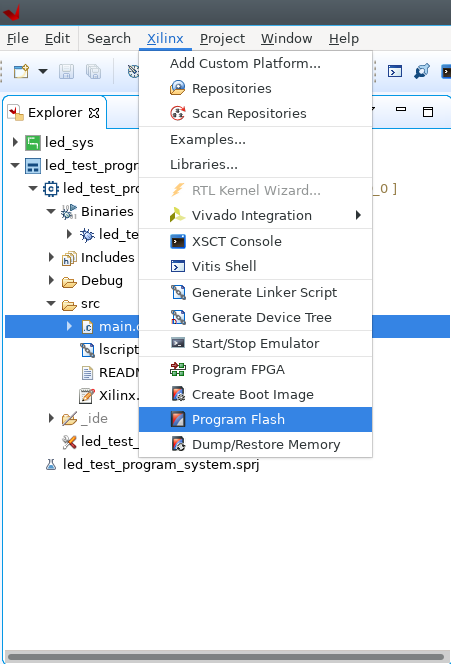Select Generate Device Tree
451x664 pixels.
(255, 318)
